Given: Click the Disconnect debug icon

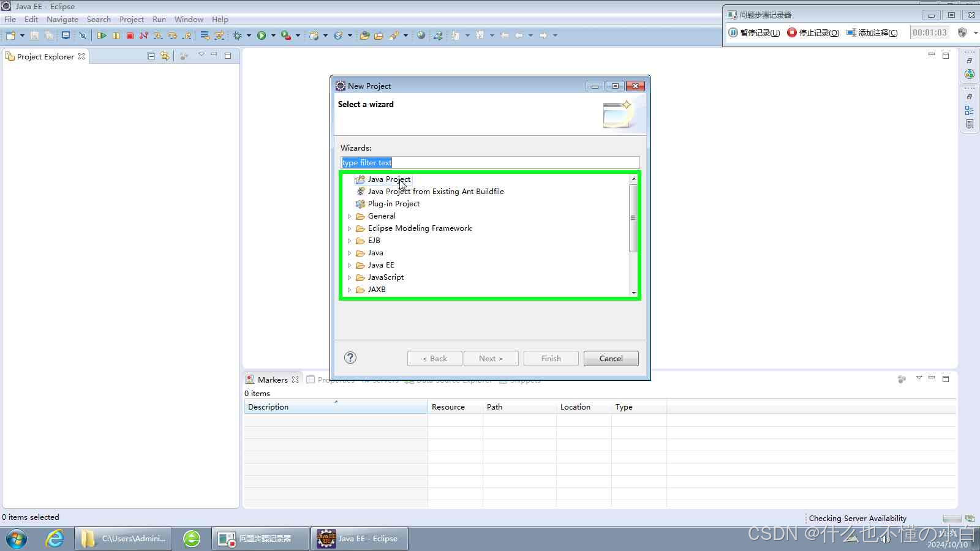Looking at the screenshot, I should click(144, 36).
